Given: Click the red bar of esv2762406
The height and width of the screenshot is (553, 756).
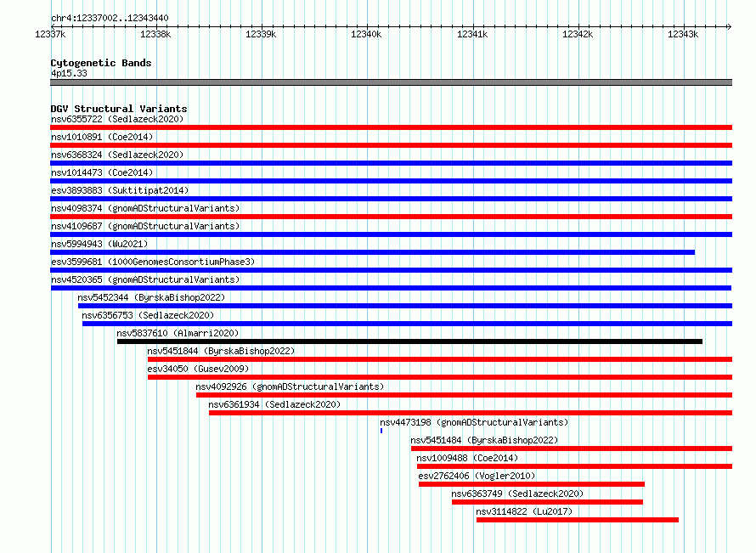Looking at the screenshot, I should [532, 484].
